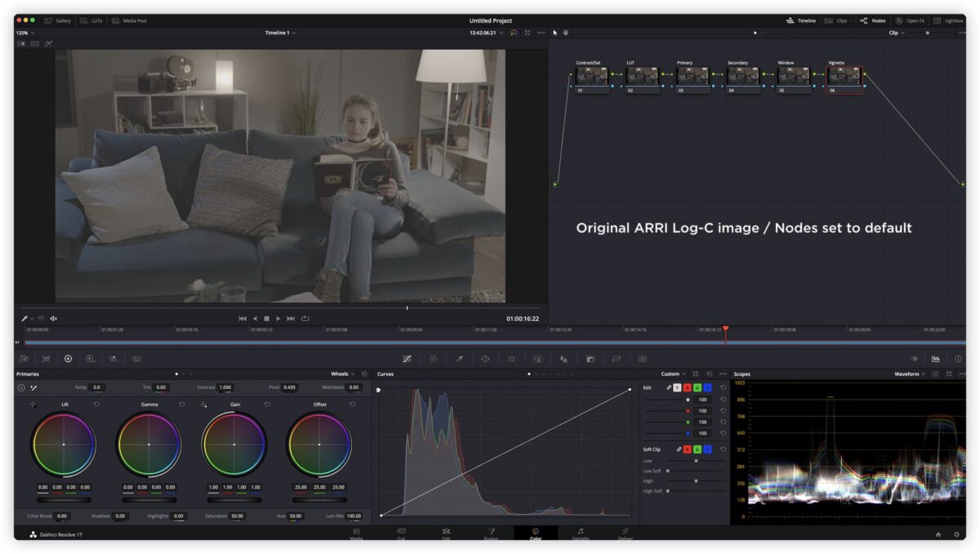Reset the Lift color wheel
This screenshot has height=554, width=980.
pos(96,404)
